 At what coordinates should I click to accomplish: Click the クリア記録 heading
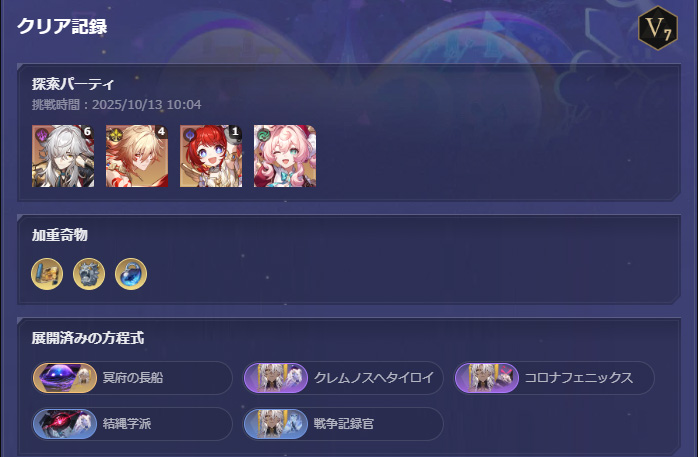62,26
